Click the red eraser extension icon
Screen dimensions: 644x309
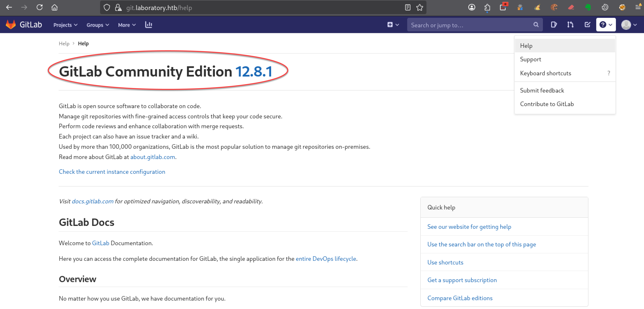[x=571, y=8]
